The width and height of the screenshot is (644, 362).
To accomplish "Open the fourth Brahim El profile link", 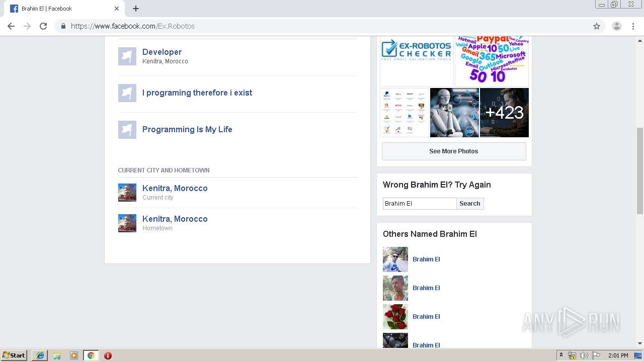I will (x=426, y=345).
